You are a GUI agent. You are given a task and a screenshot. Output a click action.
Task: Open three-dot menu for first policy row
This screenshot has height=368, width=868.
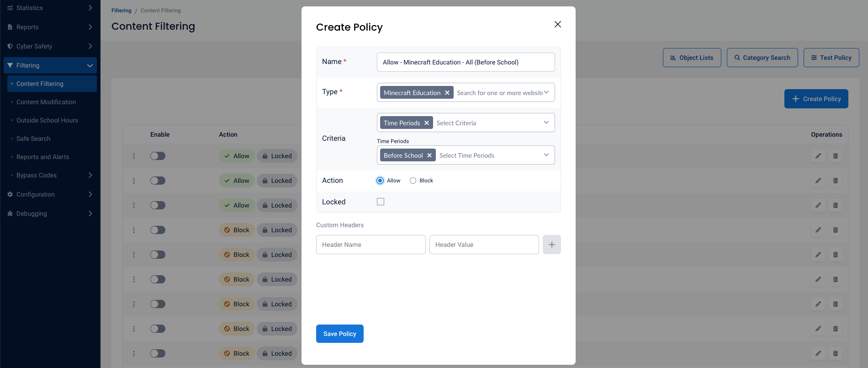(x=134, y=156)
